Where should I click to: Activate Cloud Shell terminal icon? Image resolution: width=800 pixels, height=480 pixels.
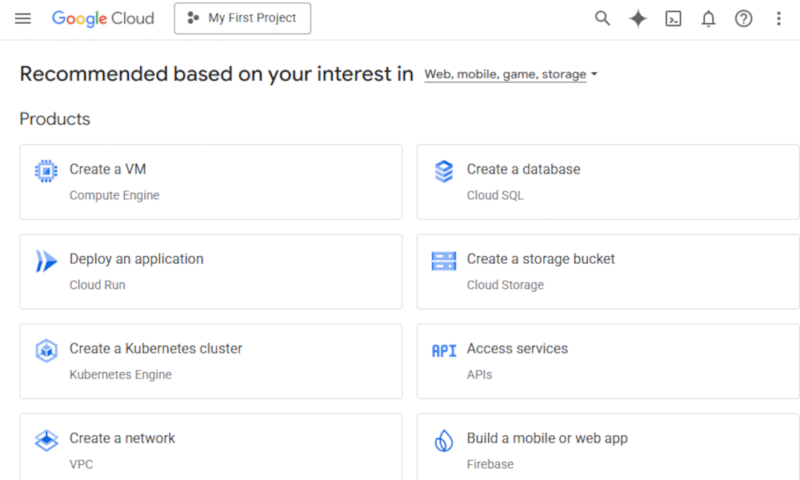pos(673,19)
